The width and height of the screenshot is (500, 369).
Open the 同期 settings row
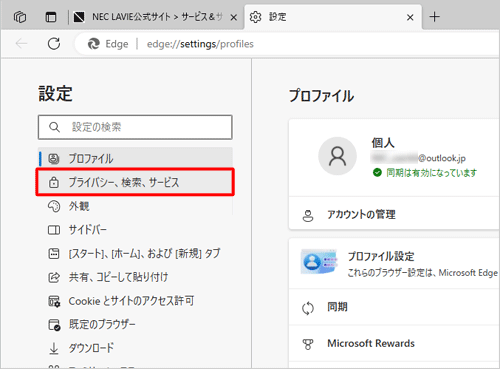pos(394,307)
